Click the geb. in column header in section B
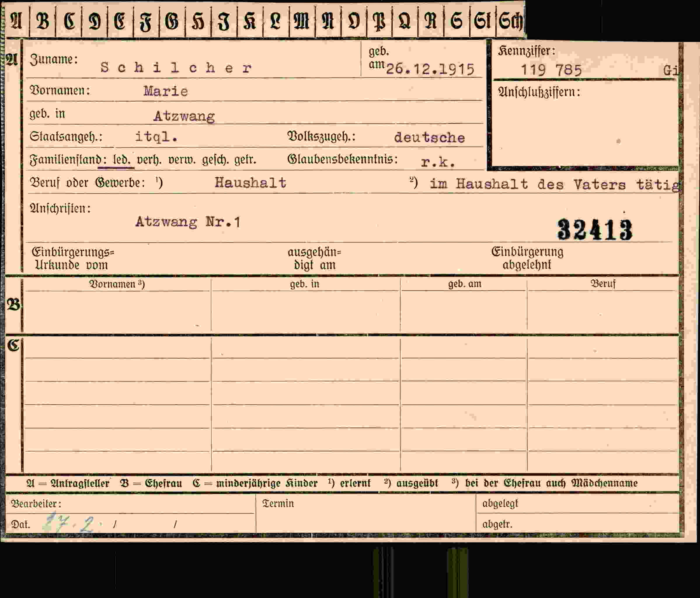The image size is (700, 598). click(x=304, y=284)
